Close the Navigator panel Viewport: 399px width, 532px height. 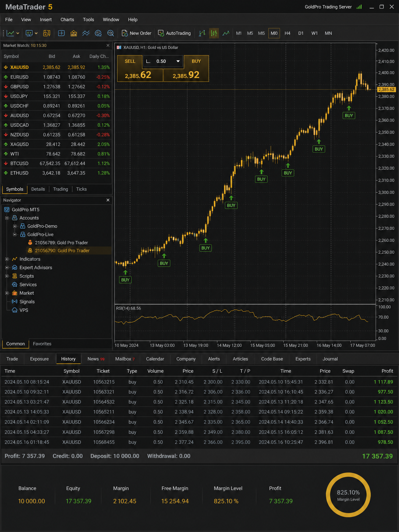pyautogui.click(x=108, y=200)
